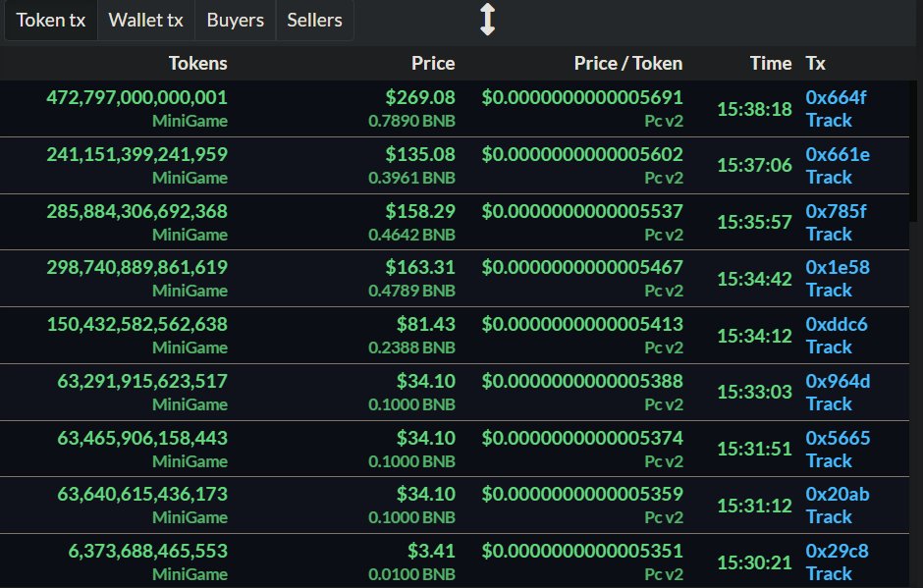923x588 pixels.
Task: Track the 0x785f transaction wallet
Action: pos(829,235)
